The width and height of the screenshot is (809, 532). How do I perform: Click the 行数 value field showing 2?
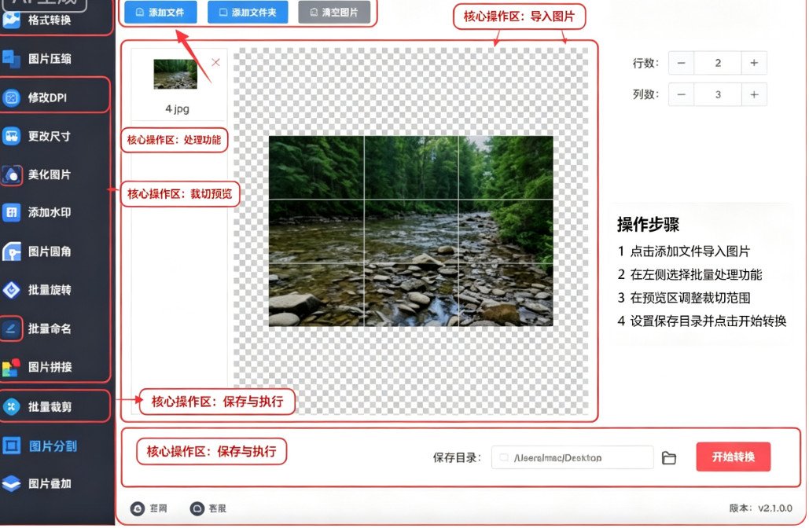[x=718, y=63]
